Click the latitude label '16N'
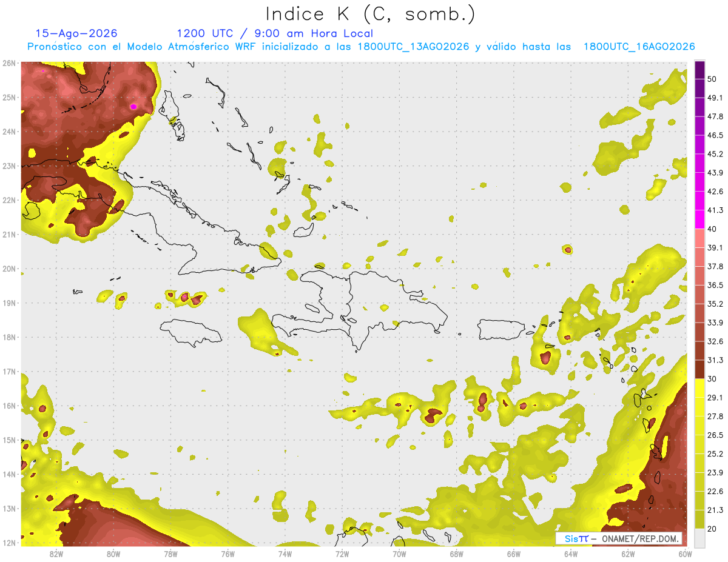Viewport: 728px width, 562px height. coord(8,406)
